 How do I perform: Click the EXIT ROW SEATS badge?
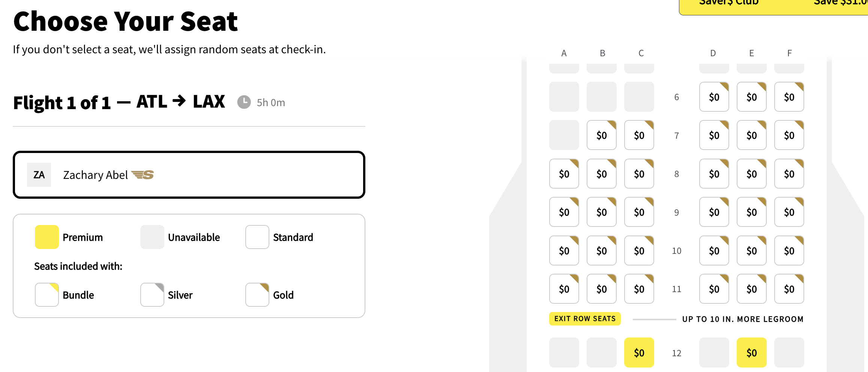pyautogui.click(x=584, y=318)
